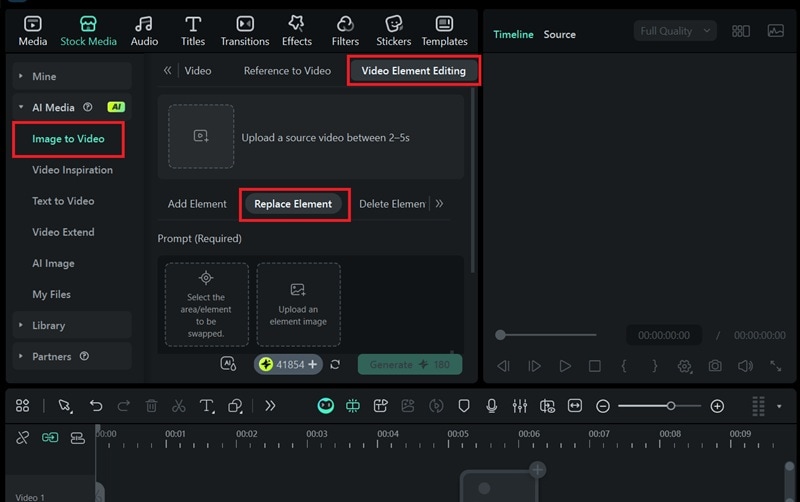Select the timeline Text tool
Viewport: 800px width, 502px height.
tap(206, 406)
